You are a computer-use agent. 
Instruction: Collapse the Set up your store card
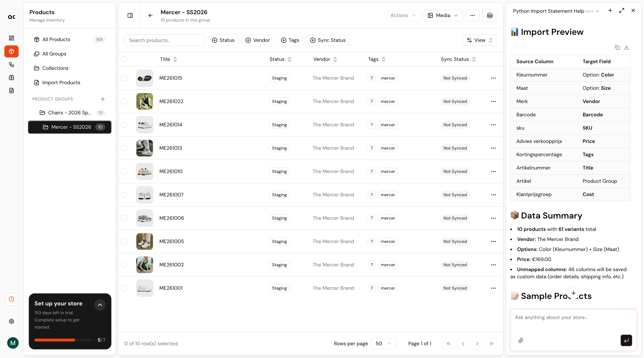[100, 305]
